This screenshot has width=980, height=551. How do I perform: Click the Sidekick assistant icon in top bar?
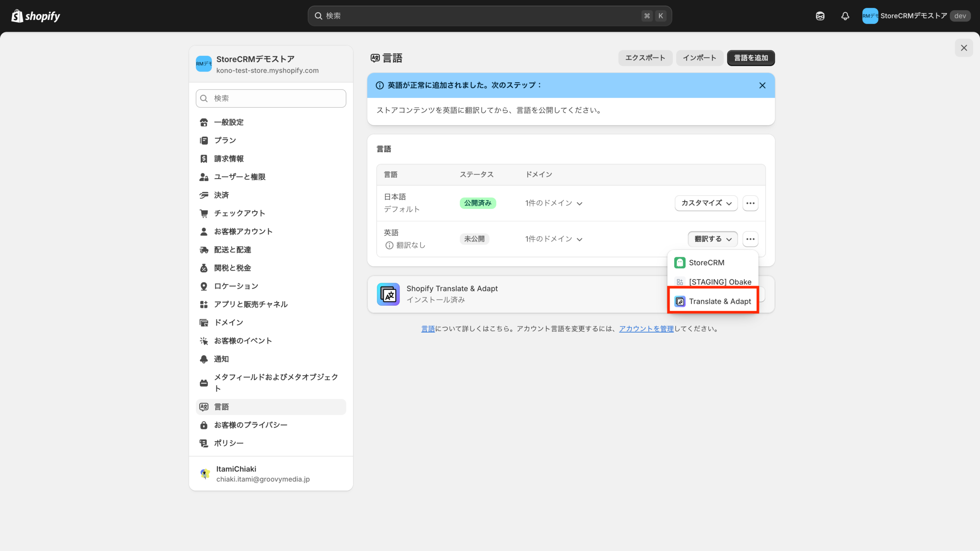pos(820,16)
